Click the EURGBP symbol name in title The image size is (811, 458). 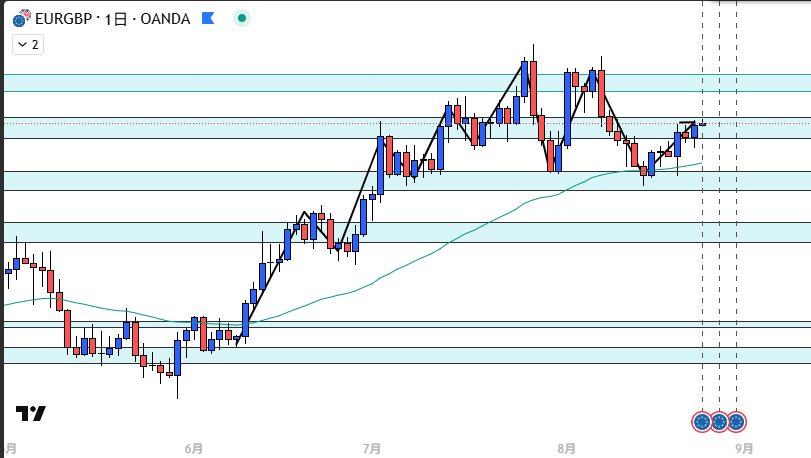point(63,19)
